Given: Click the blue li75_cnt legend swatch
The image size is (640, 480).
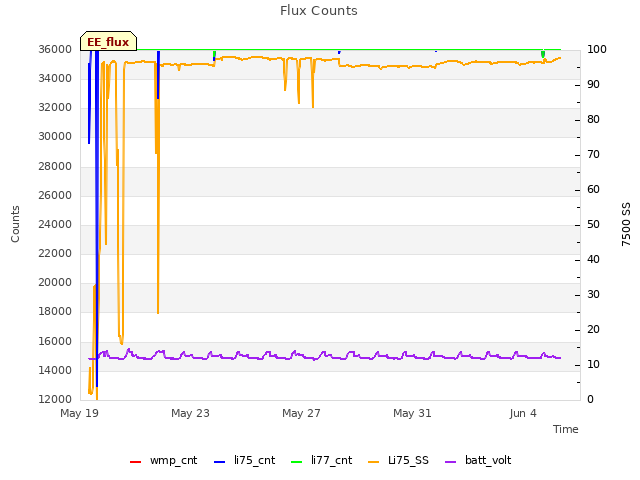Looking at the screenshot, I should [219, 462].
